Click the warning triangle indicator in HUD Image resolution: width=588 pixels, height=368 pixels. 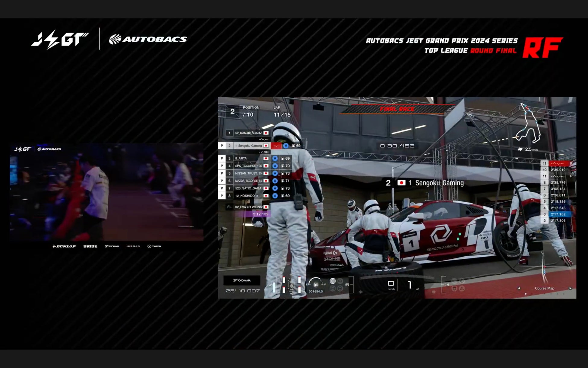462,288
